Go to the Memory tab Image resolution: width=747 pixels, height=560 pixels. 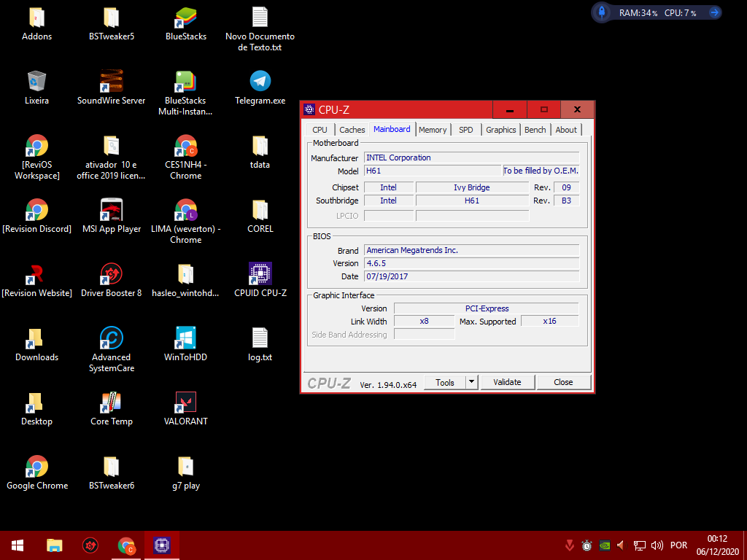pos(433,130)
